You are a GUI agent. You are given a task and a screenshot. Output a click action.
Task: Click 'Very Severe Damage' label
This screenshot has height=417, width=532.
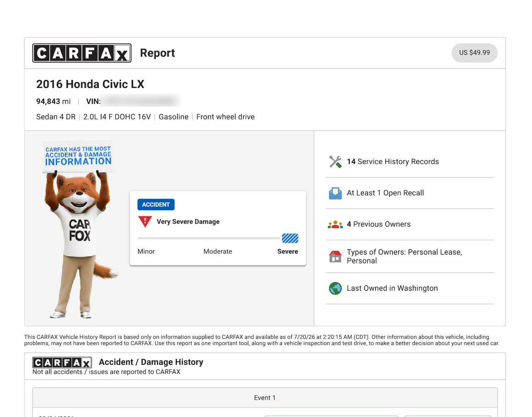point(188,222)
